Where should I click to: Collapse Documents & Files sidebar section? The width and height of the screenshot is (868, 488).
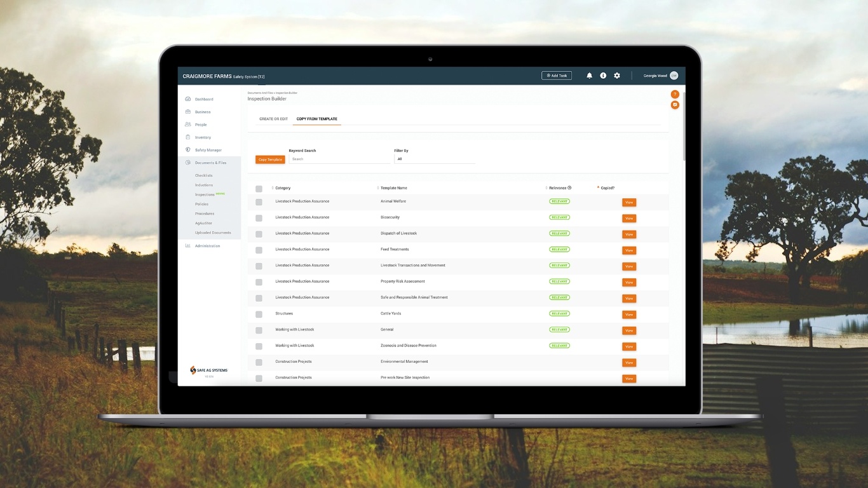tap(210, 163)
